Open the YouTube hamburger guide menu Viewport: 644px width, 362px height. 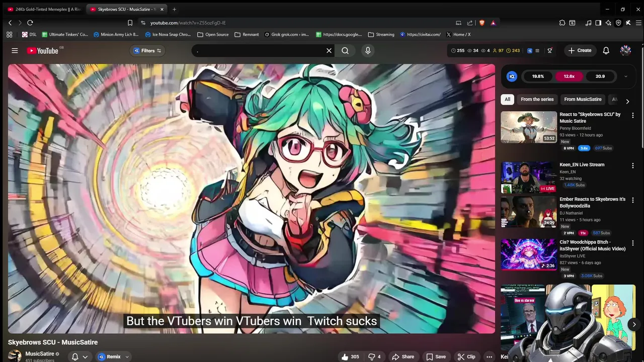15,50
